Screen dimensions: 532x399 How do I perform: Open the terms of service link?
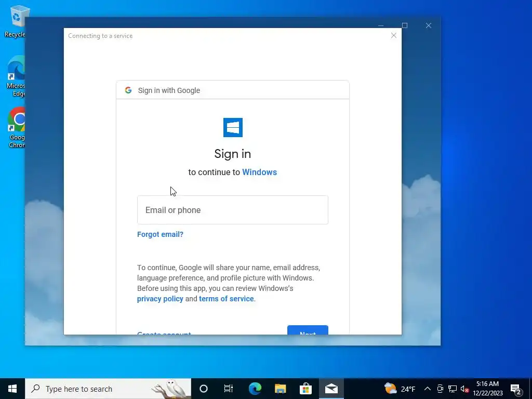click(x=227, y=299)
